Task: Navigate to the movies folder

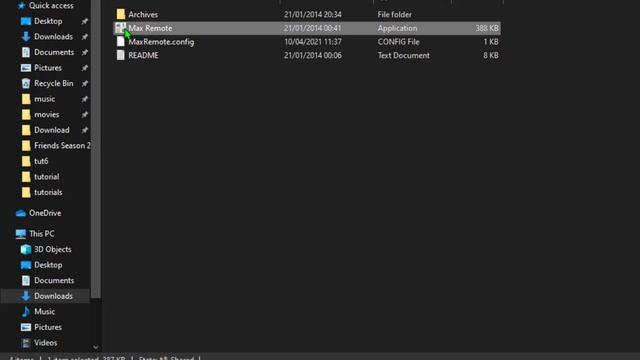Action: point(47,114)
